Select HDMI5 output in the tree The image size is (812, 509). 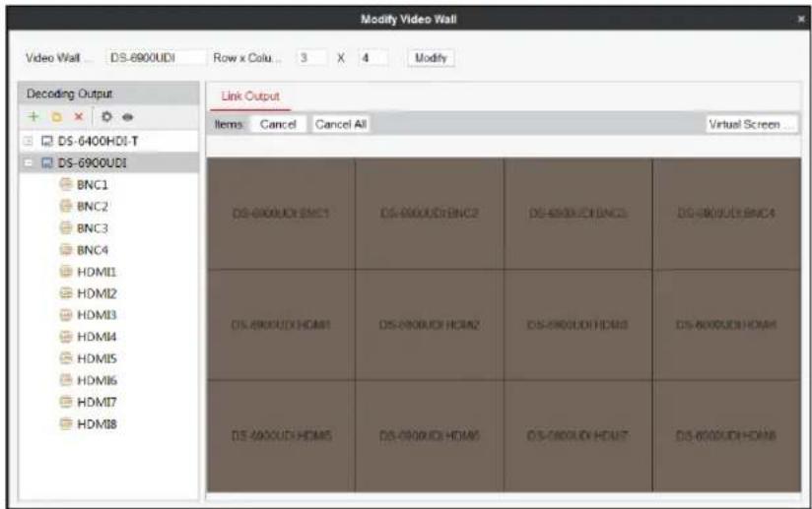[97, 358]
